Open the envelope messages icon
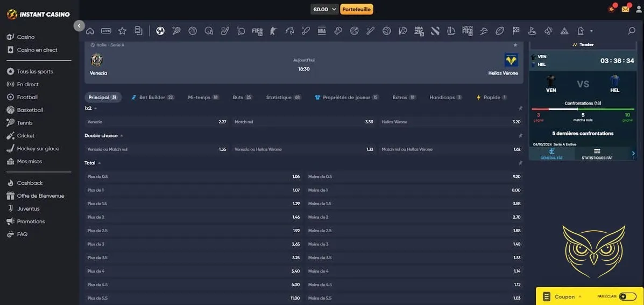Screen dimensions: 644x305 click(626, 9)
